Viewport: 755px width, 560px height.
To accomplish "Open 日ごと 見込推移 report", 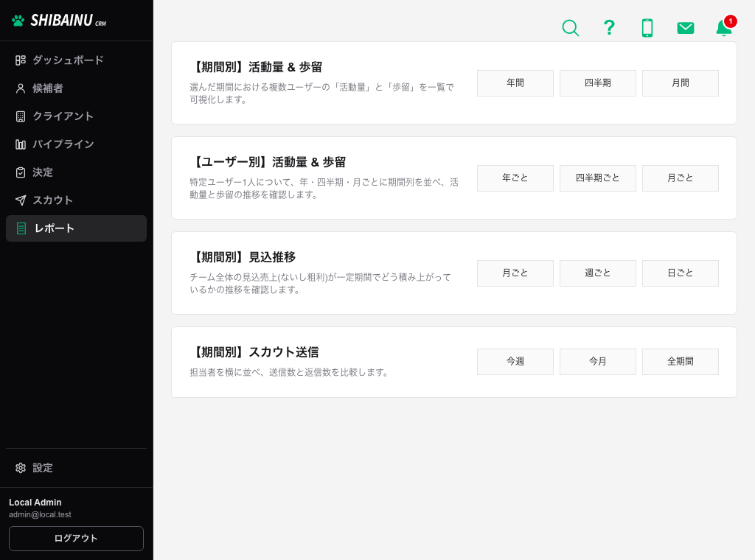I will pyautogui.click(x=681, y=273).
